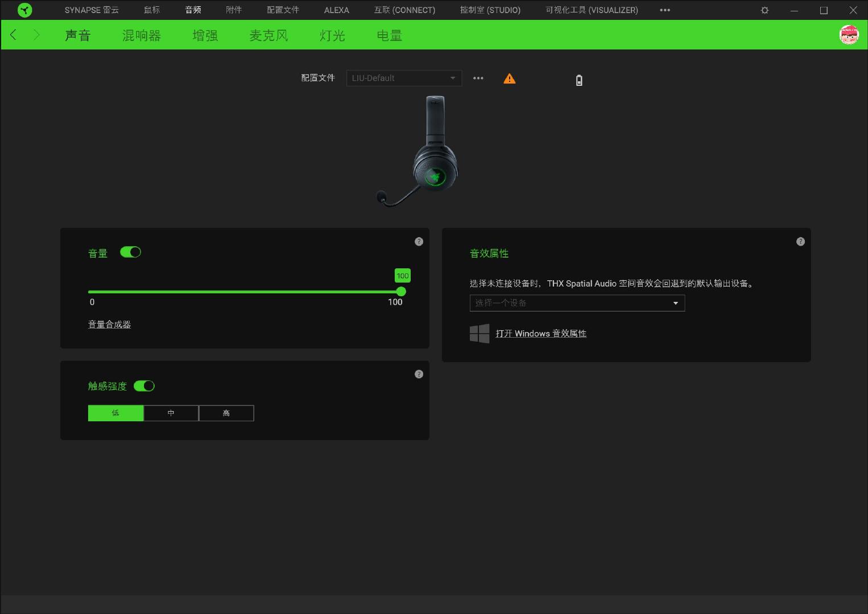Open the 可视化工具 (VISUALIZER) tab

click(592, 10)
